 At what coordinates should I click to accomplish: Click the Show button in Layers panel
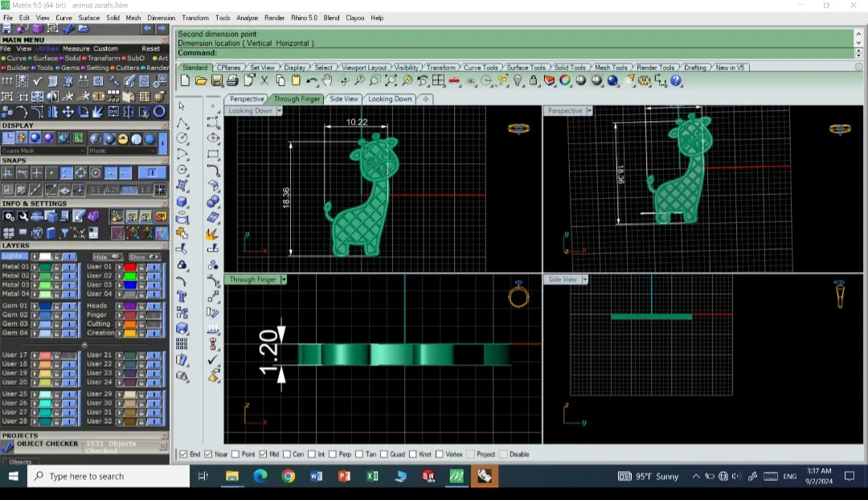coord(144,257)
